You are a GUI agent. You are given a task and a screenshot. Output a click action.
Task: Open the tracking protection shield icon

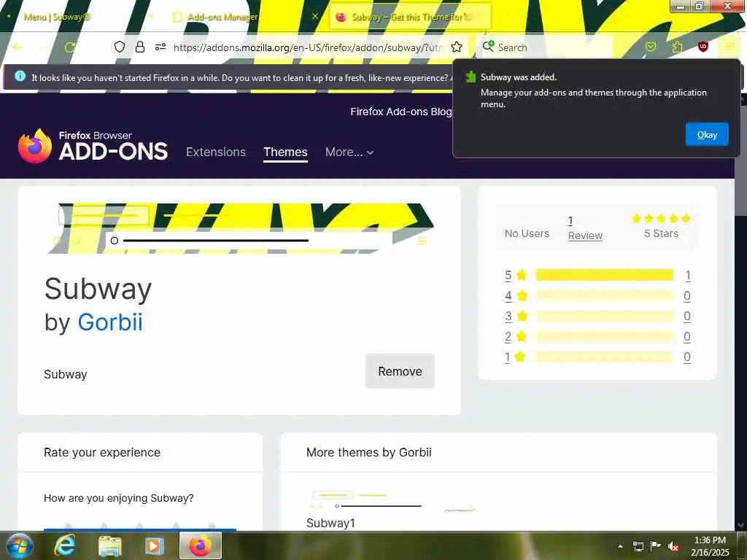tap(120, 47)
